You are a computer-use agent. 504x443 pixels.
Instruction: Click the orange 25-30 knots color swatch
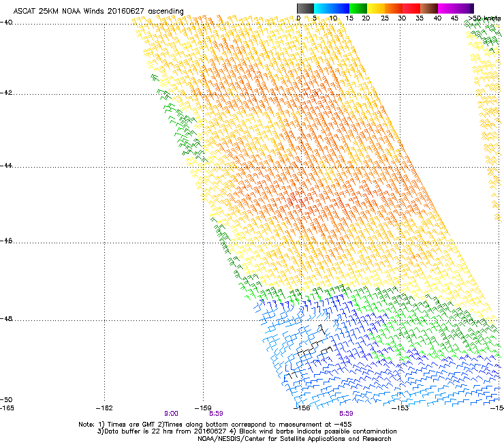point(394,8)
